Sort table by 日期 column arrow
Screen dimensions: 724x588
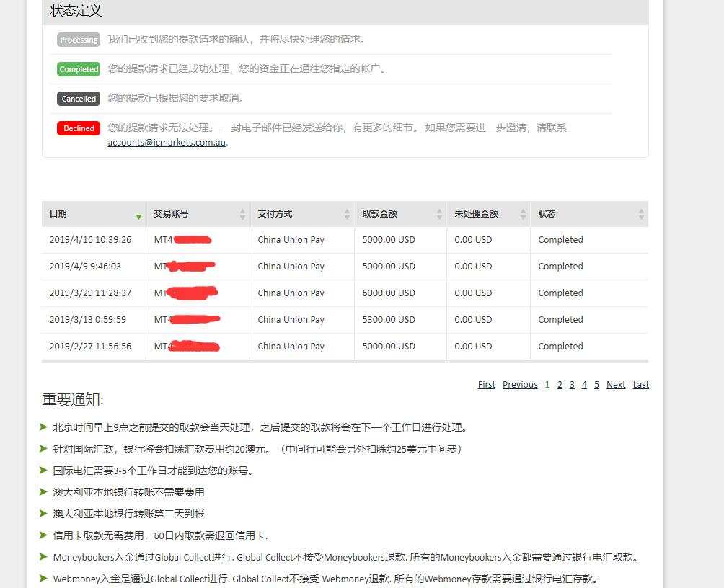coord(138,216)
